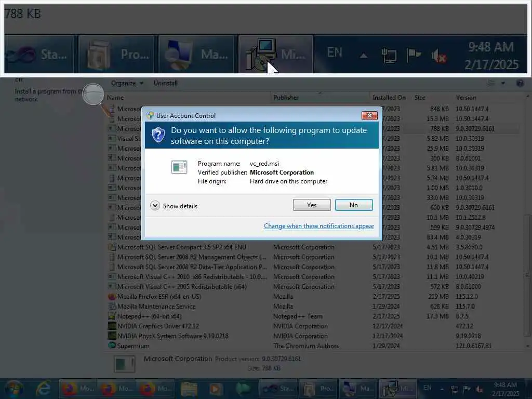Switch to the Mi... installer taskbar button

396,389
